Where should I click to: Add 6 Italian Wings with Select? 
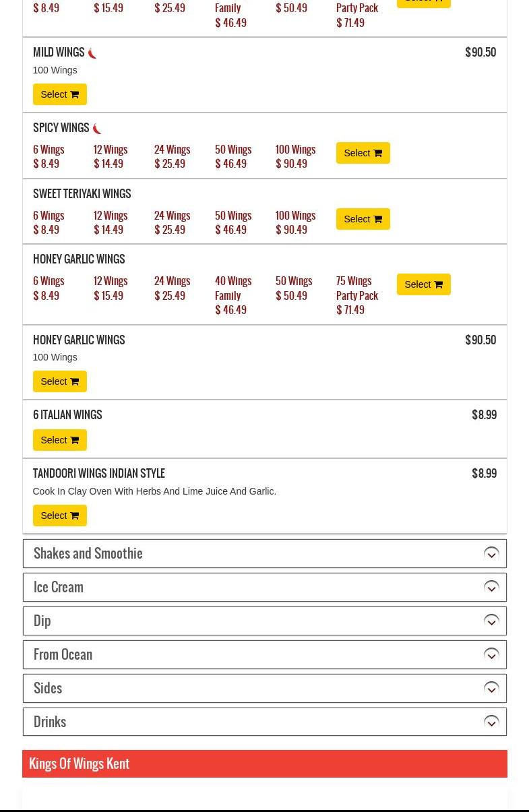tap(59, 440)
